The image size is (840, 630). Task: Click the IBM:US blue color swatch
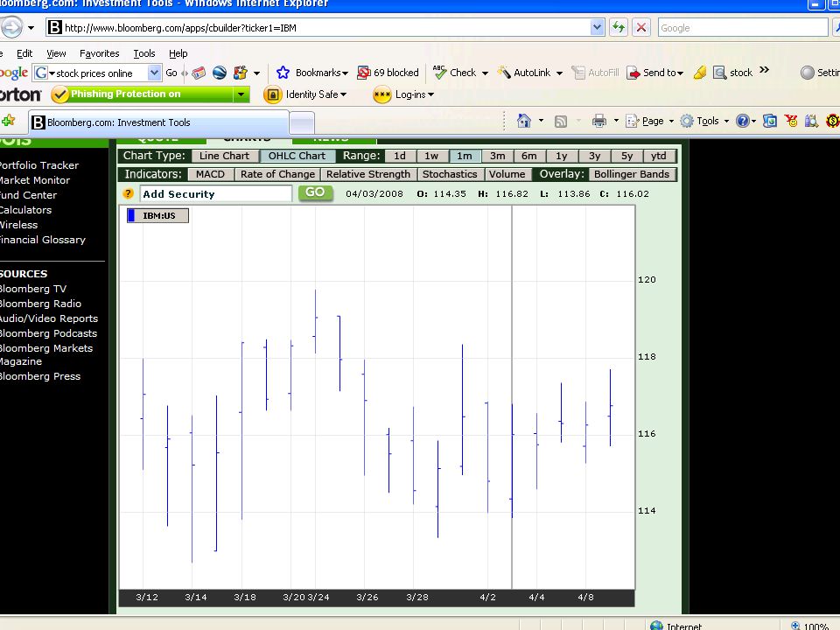click(x=131, y=215)
